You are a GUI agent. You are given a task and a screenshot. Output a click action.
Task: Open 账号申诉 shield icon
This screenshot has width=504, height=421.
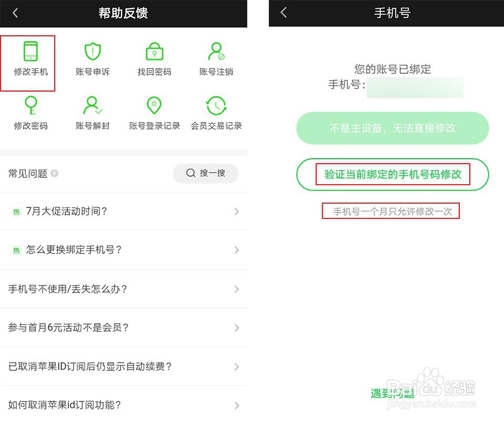[93, 51]
